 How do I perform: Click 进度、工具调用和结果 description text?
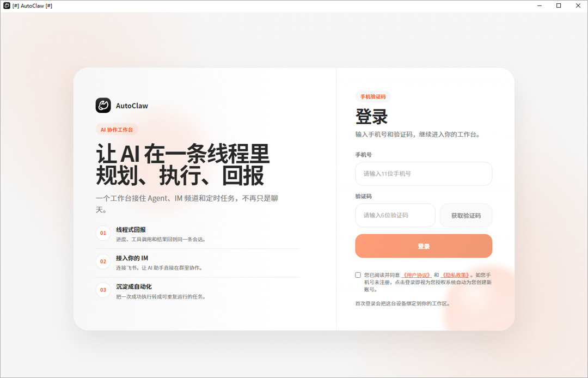coord(161,239)
